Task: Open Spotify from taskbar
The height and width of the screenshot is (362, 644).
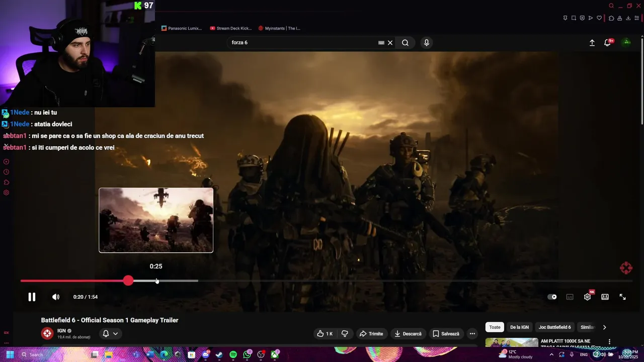Action: click(233, 354)
